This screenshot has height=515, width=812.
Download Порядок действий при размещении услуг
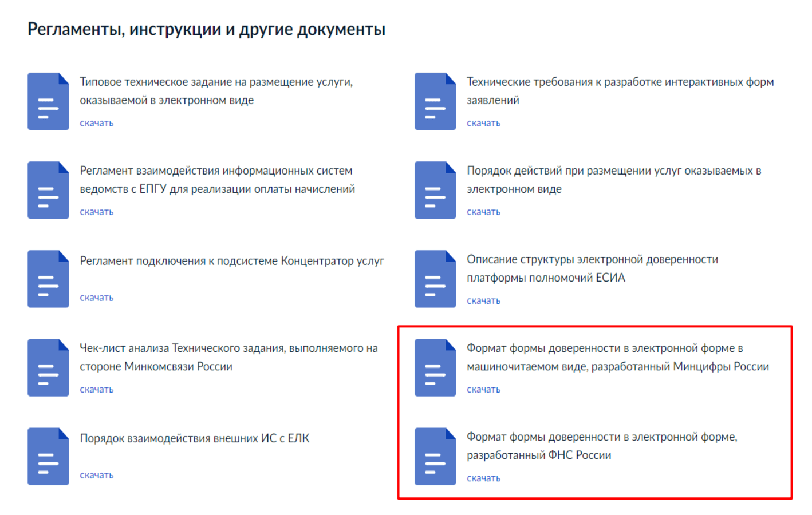484,212
